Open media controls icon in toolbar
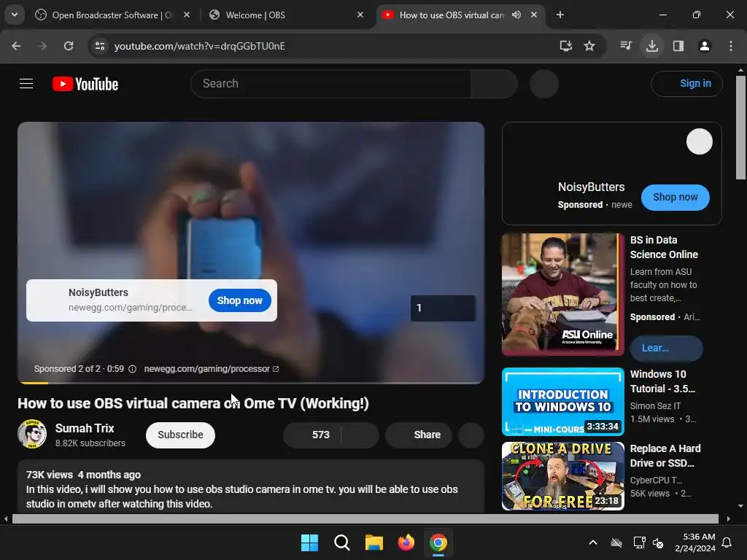The height and width of the screenshot is (560, 747). (x=626, y=46)
